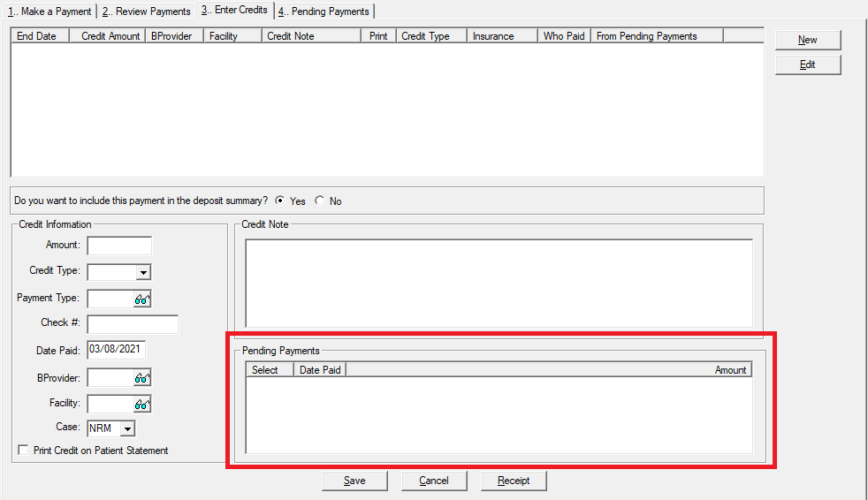
Task: Open BProvider lookup glasses icon
Action: point(141,378)
